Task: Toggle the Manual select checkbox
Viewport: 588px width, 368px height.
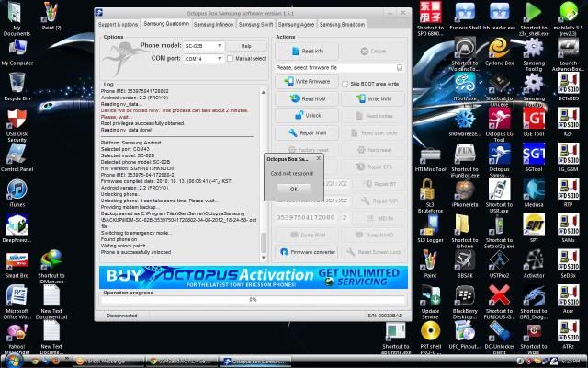Action: (230, 59)
